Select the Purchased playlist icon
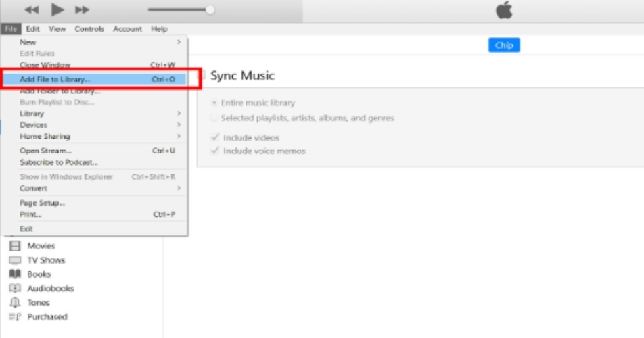Screen dimensions: 644x338 (14, 317)
